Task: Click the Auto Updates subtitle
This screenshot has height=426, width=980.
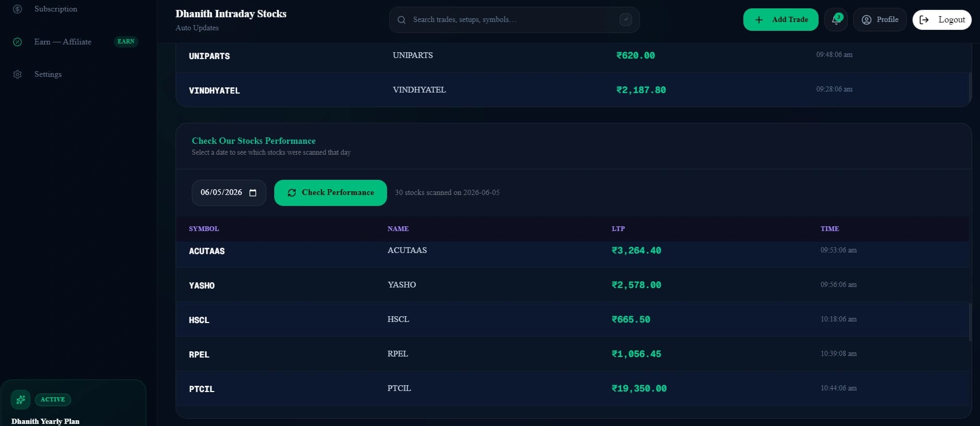Action: [197, 28]
